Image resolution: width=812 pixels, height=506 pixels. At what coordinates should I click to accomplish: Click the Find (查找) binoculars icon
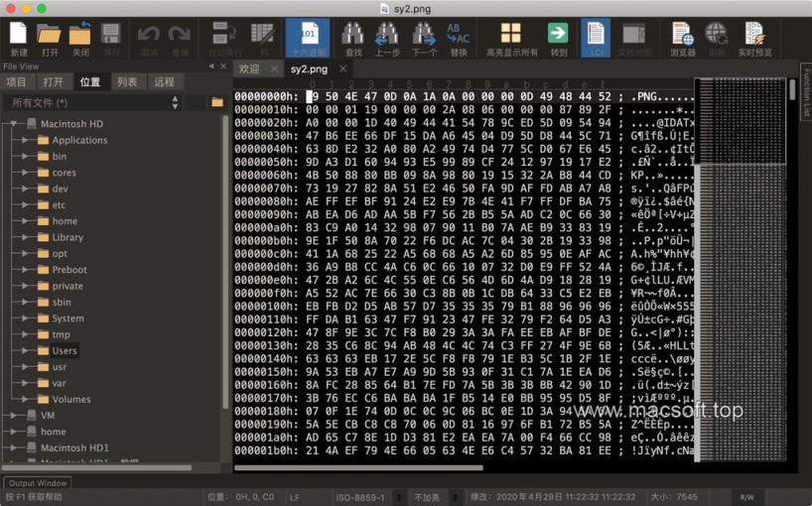coord(352,37)
